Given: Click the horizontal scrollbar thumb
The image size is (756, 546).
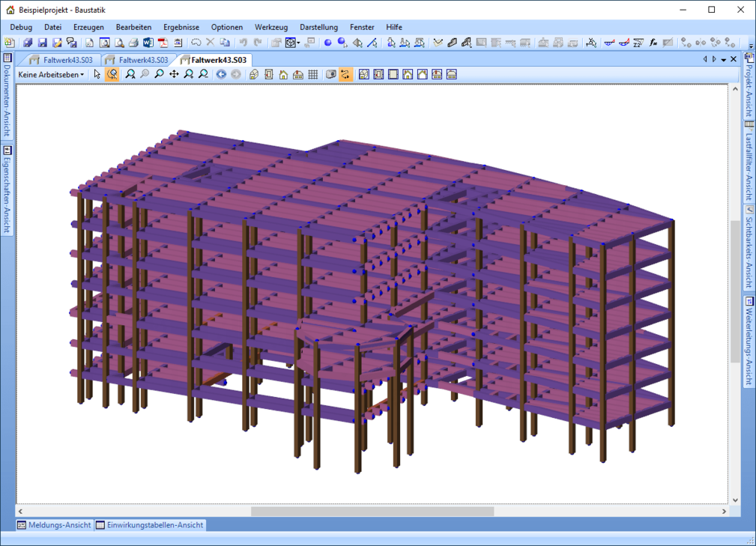Looking at the screenshot, I should tap(372, 512).
